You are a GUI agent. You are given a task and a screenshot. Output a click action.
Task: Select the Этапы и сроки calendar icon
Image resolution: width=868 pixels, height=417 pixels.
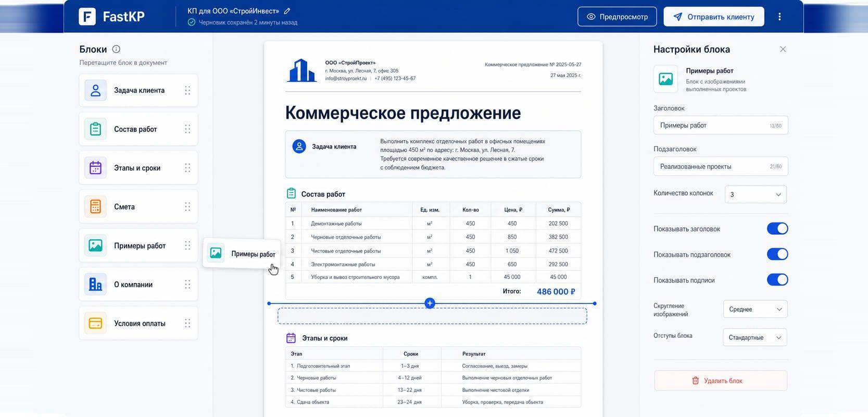point(95,168)
